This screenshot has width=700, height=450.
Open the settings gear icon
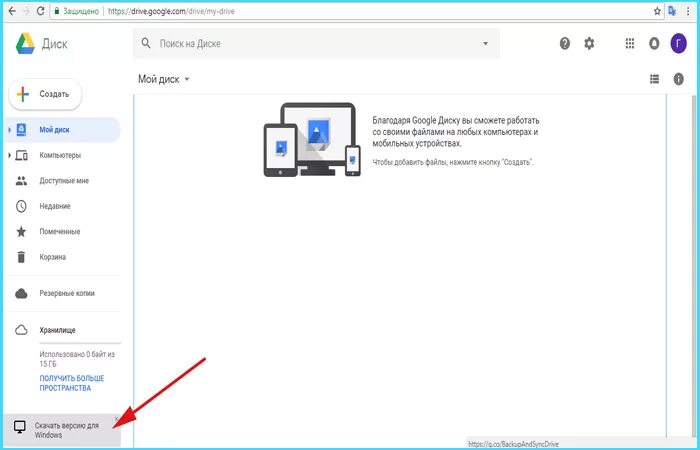click(589, 44)
